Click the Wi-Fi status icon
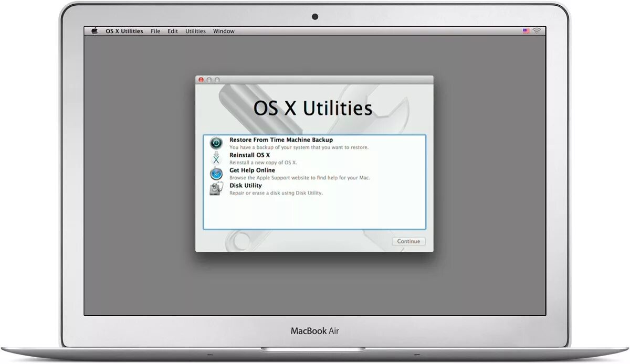 pyautogui.click(x=536, y=30)
